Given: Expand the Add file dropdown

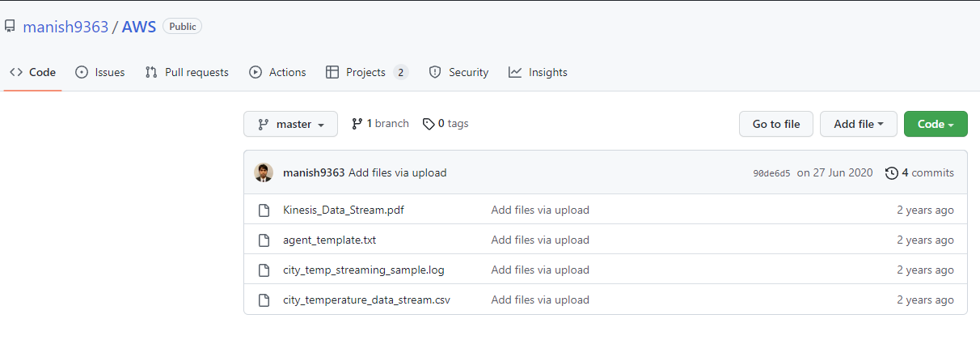Looking at the screenshot, I should coord(859,124).
